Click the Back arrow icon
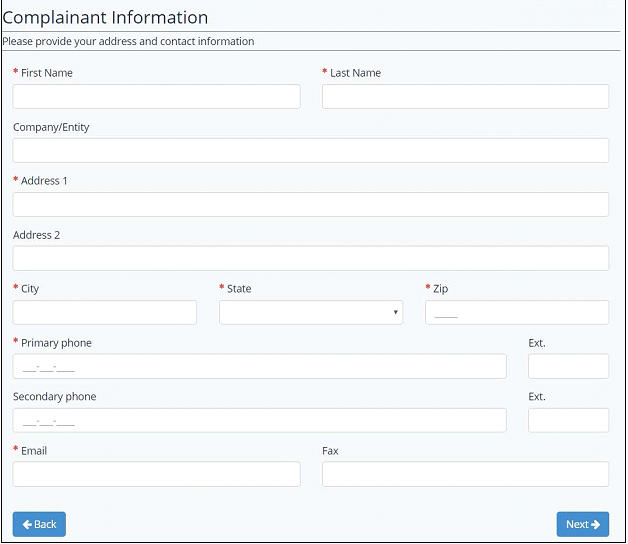628x544 pixels. pyautogui.click(x=27, y=524)
